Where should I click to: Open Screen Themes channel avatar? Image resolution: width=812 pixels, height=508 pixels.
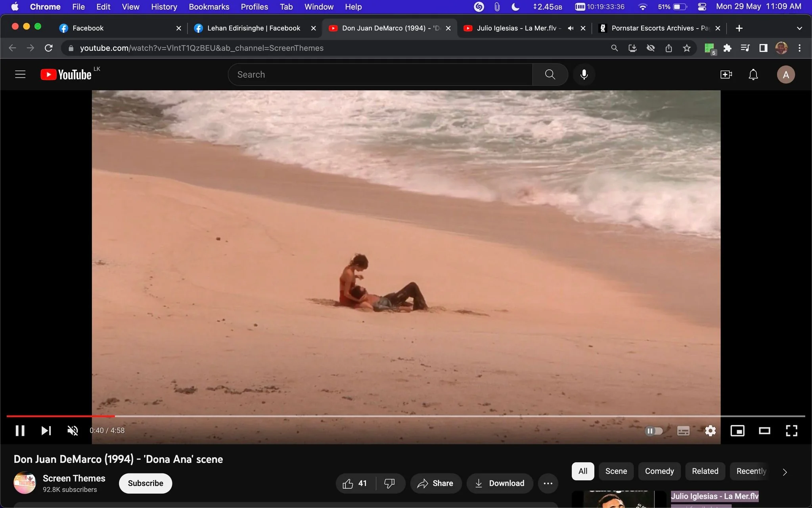coord(25,483)
